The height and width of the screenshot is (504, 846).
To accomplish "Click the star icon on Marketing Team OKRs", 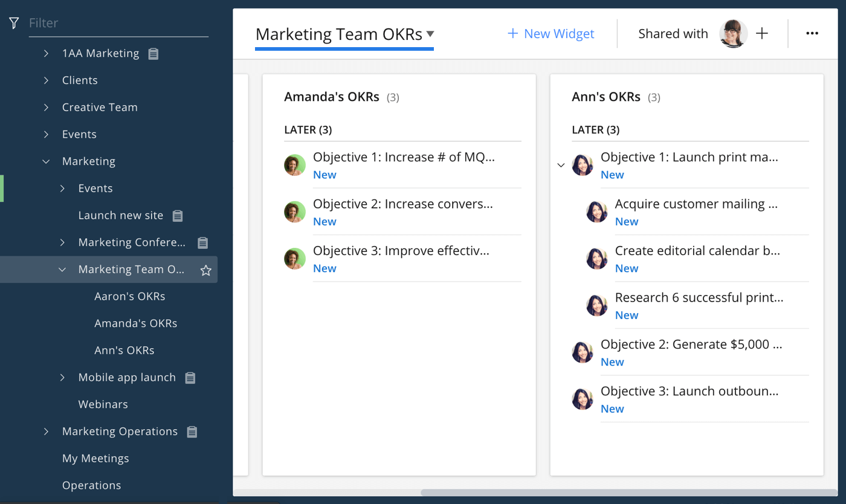I will [205, 270].
